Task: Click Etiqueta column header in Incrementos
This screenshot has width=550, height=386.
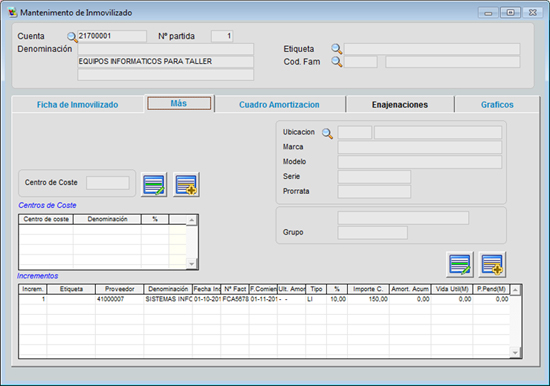Action: click(x=71, y=289)
